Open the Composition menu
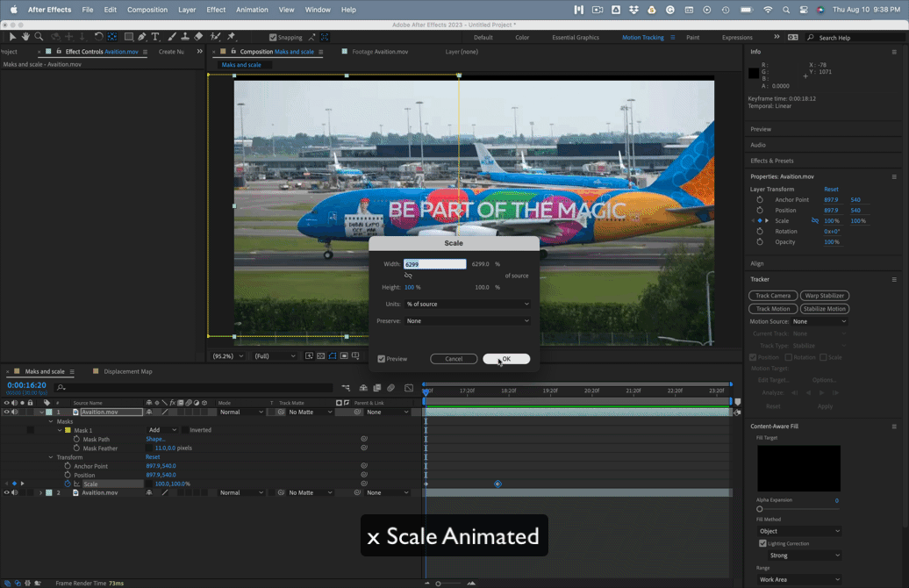This screenshot has width=909, height=588. (x=147, y=10)
